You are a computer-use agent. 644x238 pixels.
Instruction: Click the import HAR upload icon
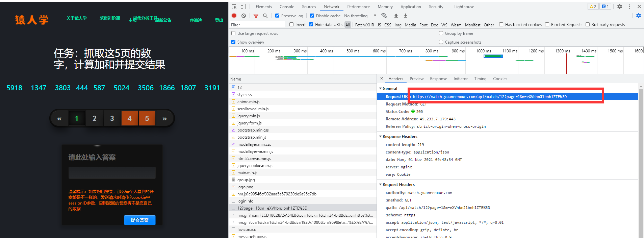point(396,16)
